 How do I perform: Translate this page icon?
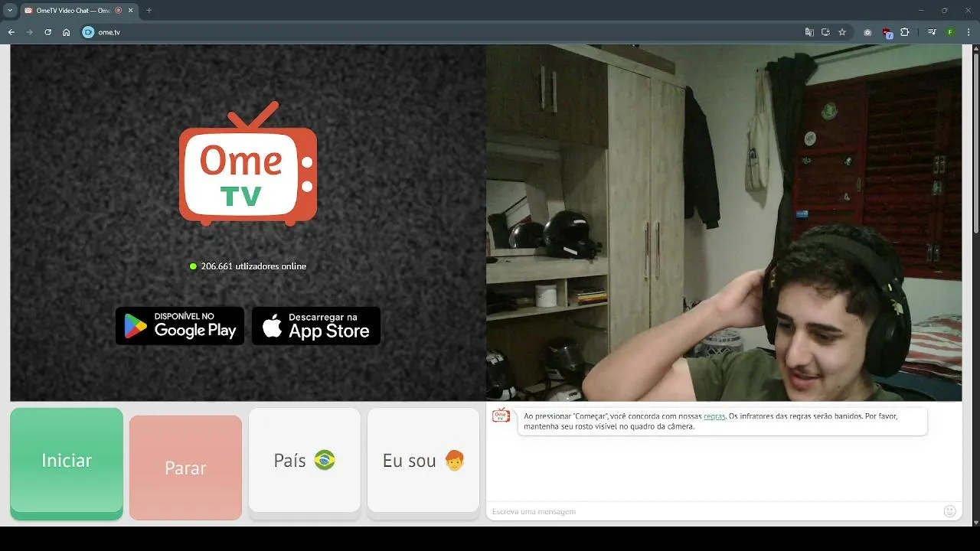click(x=809, y=32)
